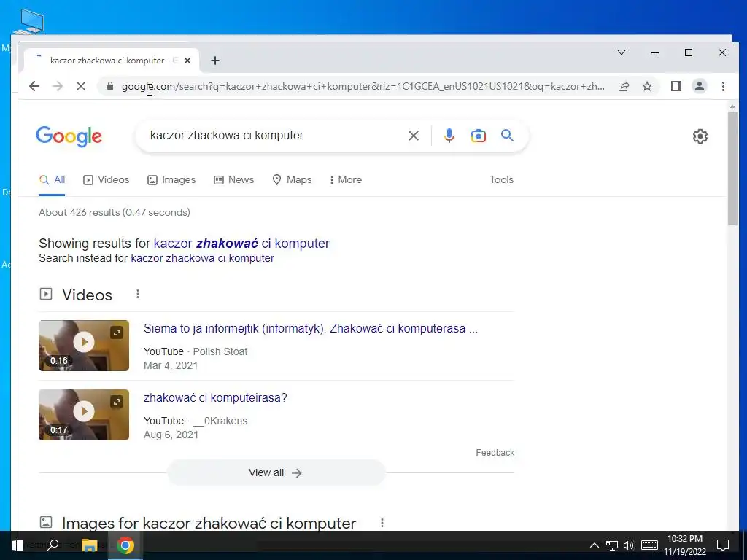Switch to Images results tab
Viewport: 747px width, 560px height.
coord(171,180)
